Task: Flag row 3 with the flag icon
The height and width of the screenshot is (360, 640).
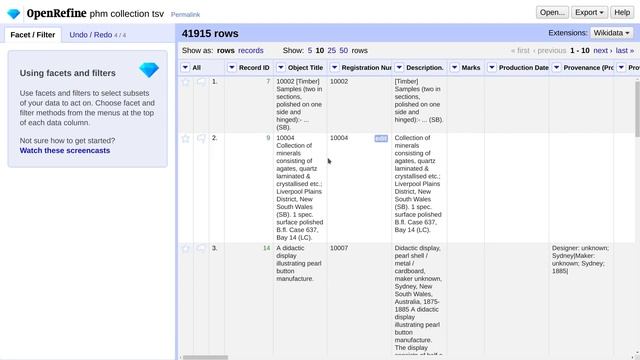Action: 201,248
